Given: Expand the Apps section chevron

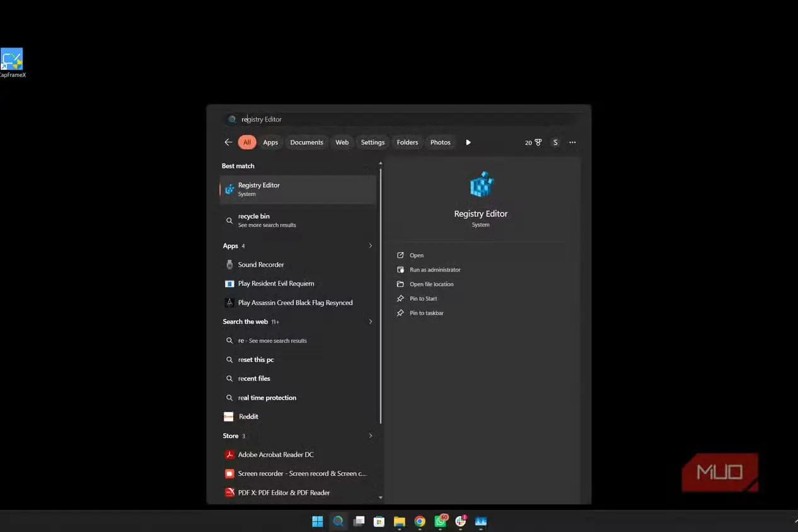Looking at the screenshot, I should pyautogui.click(x=371, y=246).
